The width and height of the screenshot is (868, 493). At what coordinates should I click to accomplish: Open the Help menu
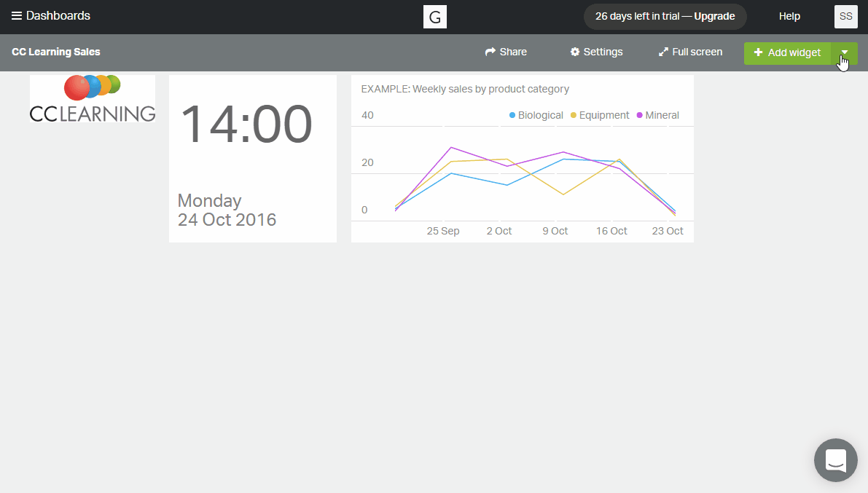789,17
